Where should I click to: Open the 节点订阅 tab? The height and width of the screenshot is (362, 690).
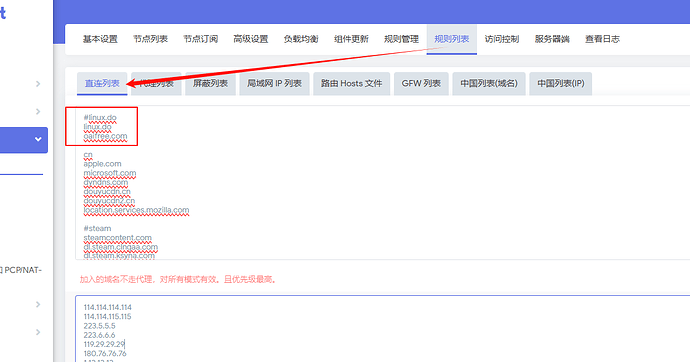click(x=201, y=39)
